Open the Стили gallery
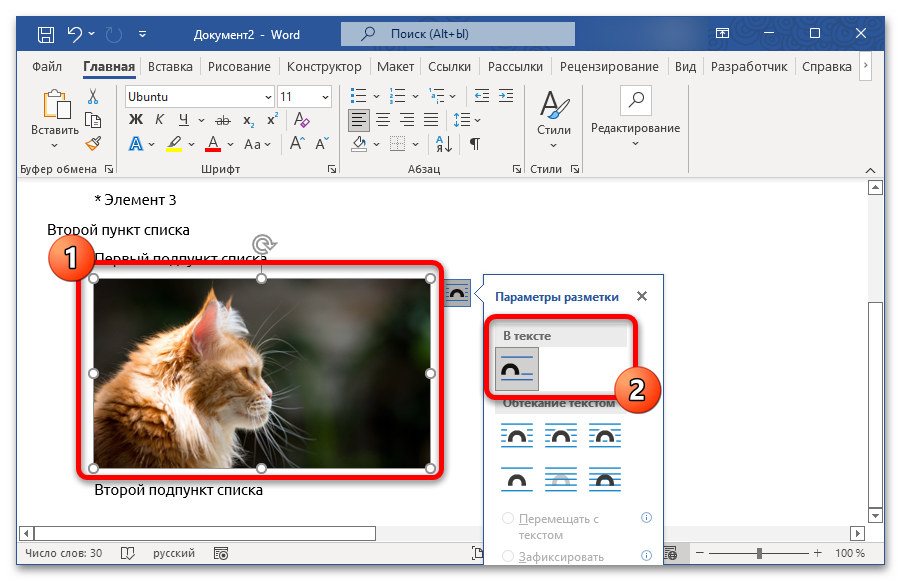 554,120
